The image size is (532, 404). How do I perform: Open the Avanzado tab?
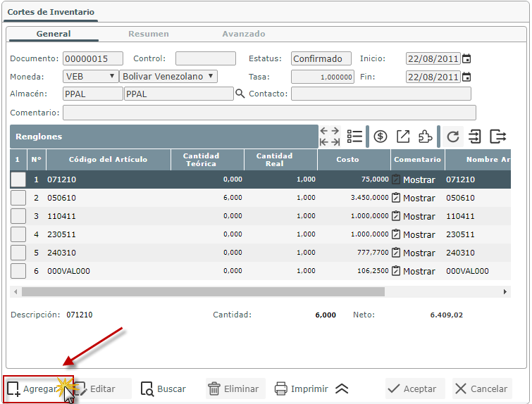pyautogui.click(x=244, y=34)
